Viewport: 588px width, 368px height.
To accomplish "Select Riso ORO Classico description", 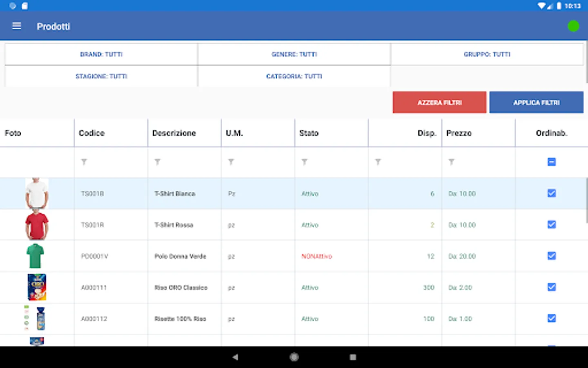I will 181,287.
